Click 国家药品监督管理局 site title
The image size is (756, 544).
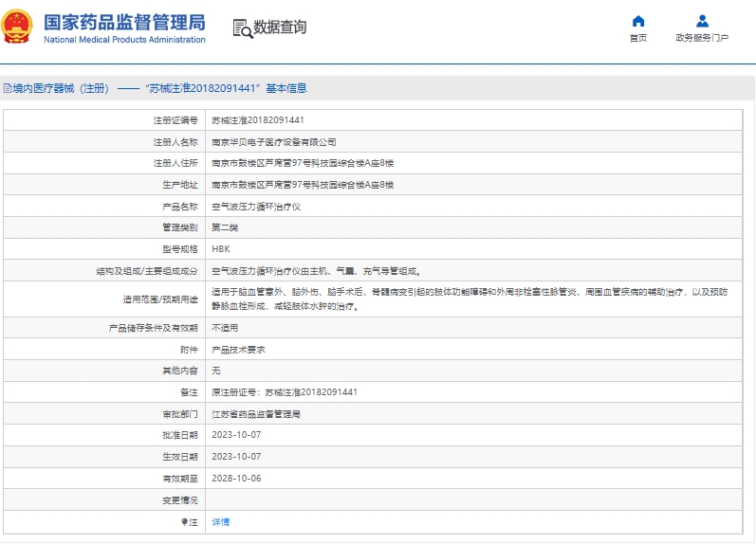pyautogui.click(x=124, y=22)
